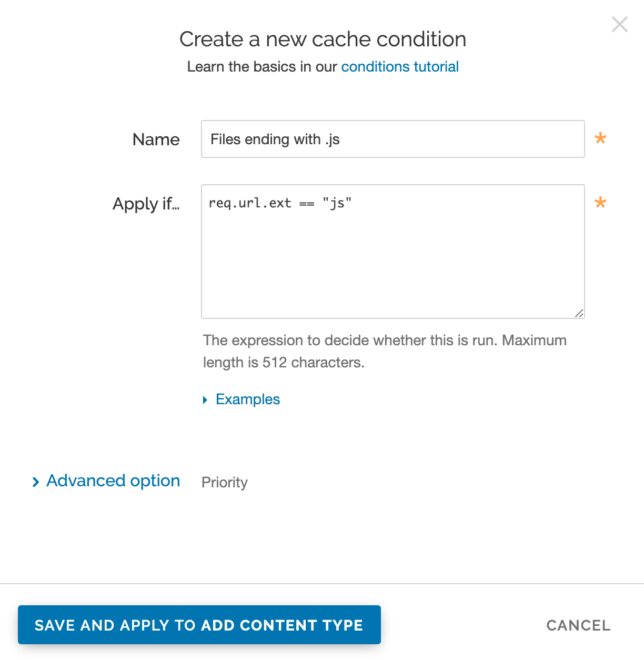This screenshot has height=660, width=644.
Task: Click the Examples link
Action: [247, 399]
